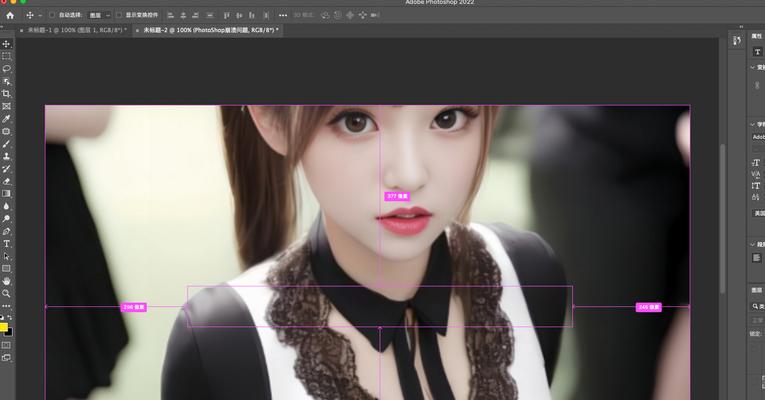The width and height of the screenshot is (765, 400).
Task: Swap the foreground and background colors
Action: [10, 318]
